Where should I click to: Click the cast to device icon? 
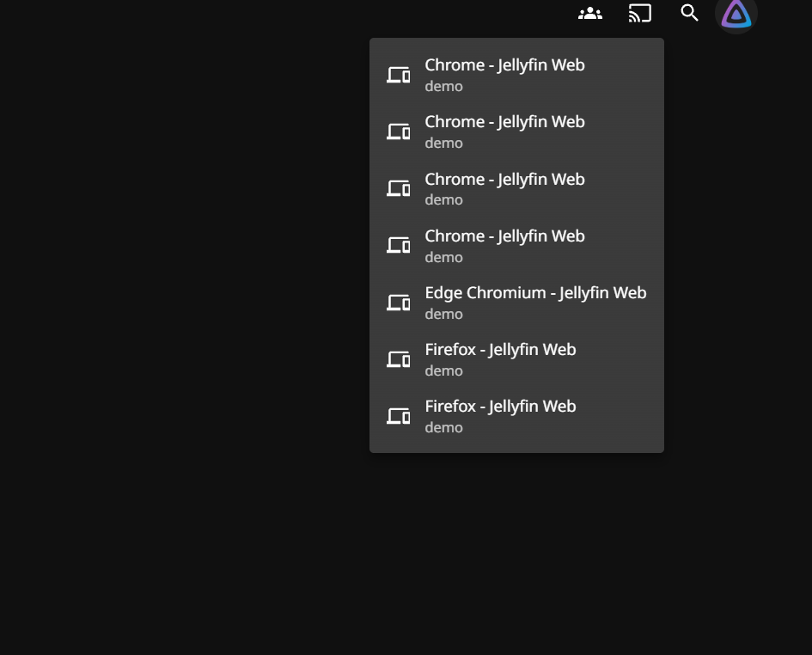pos(639,14)
